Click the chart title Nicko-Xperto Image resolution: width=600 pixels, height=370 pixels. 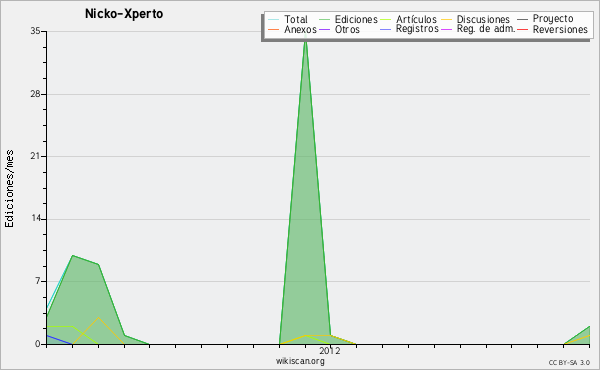(x=124, y=14)
